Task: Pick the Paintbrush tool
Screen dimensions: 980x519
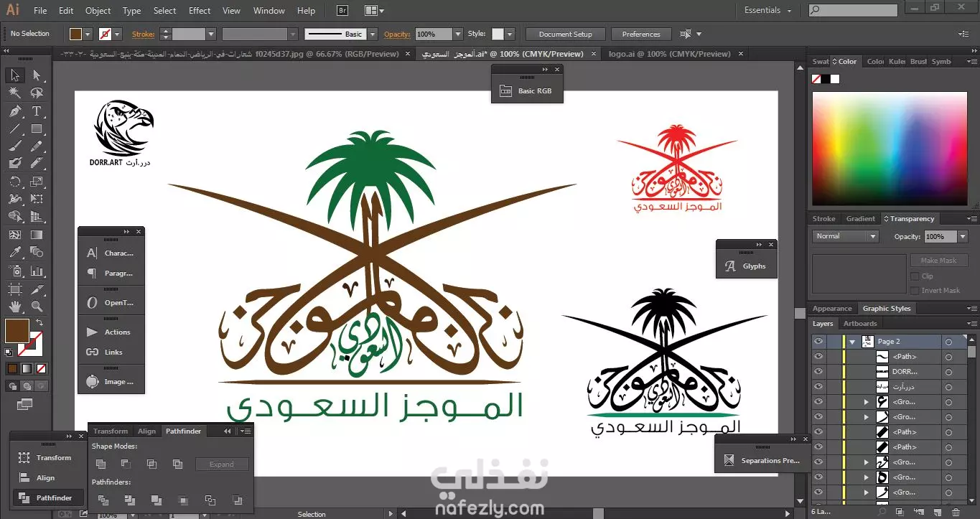Action: [x=15, y=146]
